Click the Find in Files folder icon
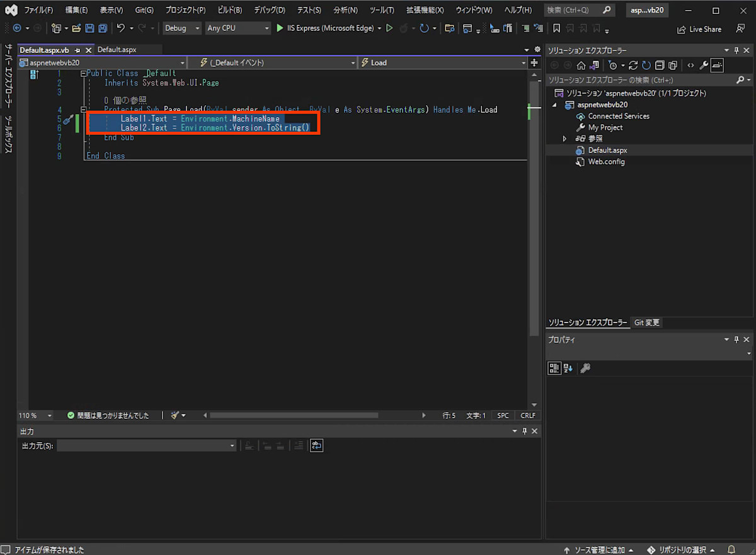Screen dimensions: 756x555 [449, 28]
